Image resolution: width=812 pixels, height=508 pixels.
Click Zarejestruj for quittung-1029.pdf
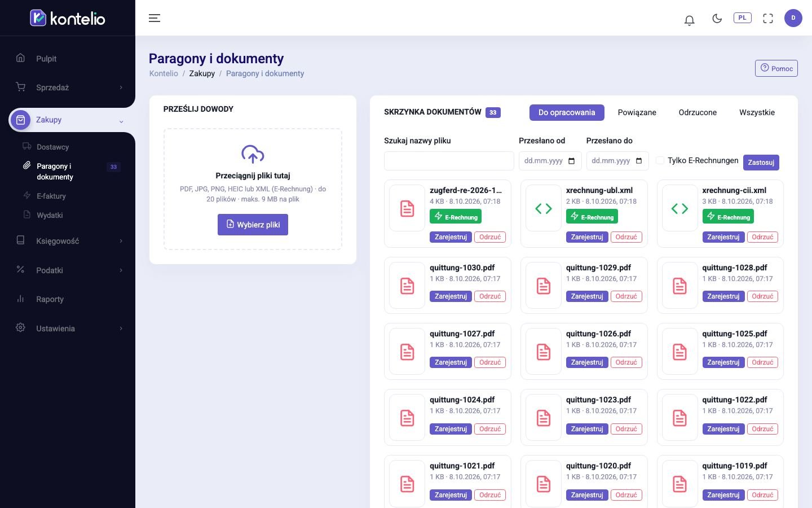click(x=587, y=296)
